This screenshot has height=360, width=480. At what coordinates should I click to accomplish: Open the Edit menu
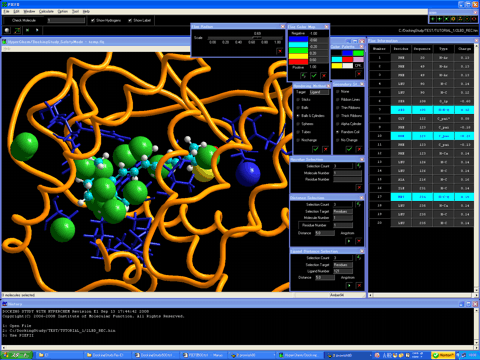(16, 11)
